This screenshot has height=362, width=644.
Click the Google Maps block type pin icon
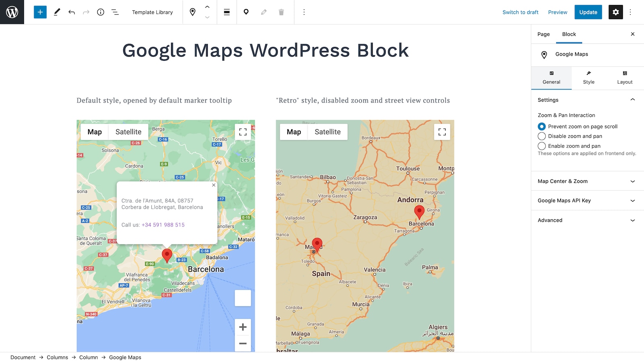[x=193, y=12]
